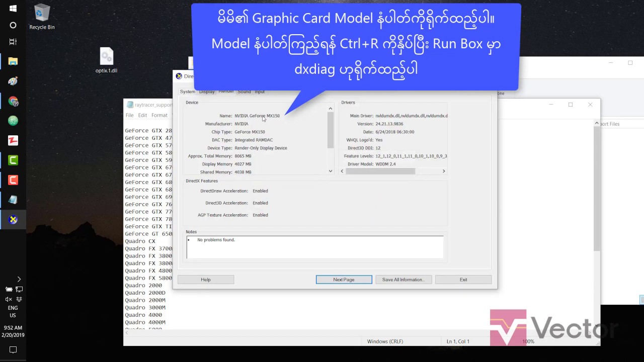
Task: Open the Windows Start menu
Action: click(13, 9)
